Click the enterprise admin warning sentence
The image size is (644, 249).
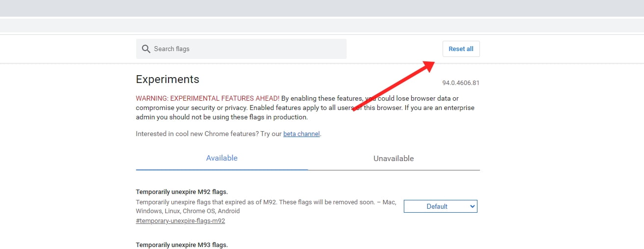pyautogui.click(x=221, y=117)
